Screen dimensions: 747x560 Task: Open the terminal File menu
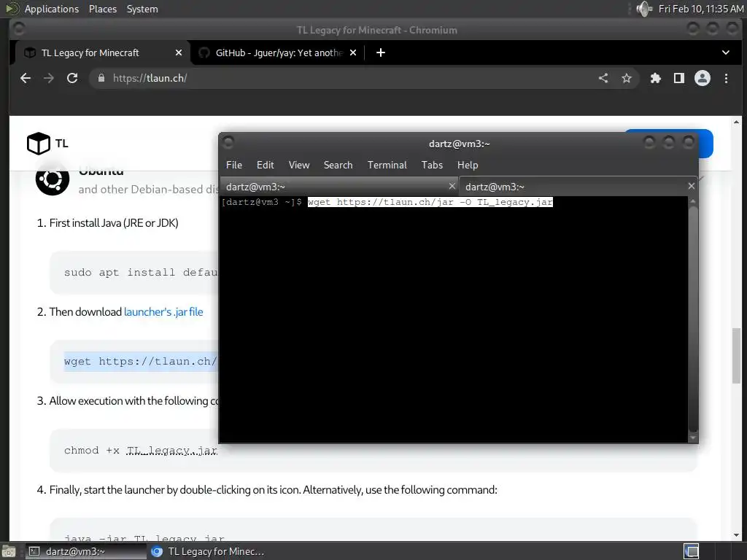pos(234,166)
